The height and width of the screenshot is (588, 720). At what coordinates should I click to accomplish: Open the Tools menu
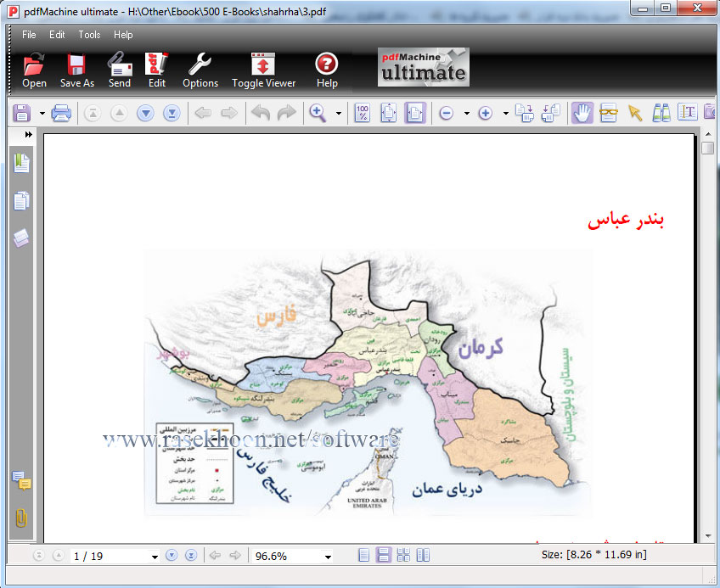pos(89,35)
